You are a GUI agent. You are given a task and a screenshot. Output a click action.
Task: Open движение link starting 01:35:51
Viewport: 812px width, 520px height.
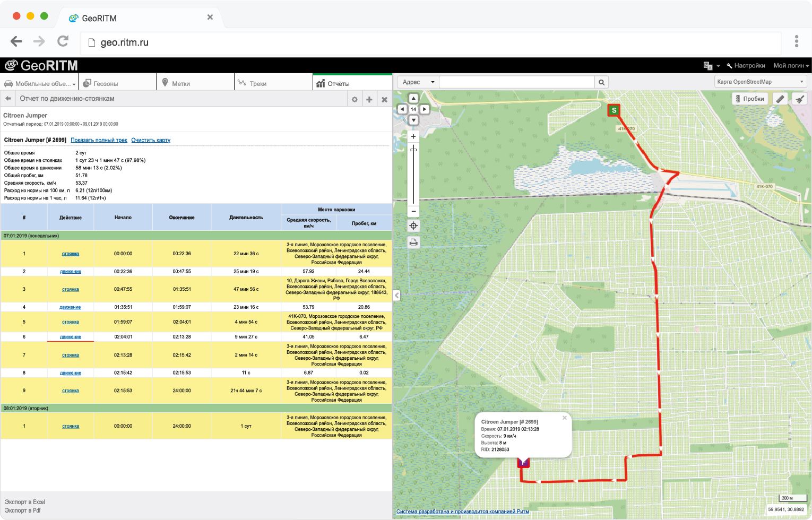tap(70, 307)
